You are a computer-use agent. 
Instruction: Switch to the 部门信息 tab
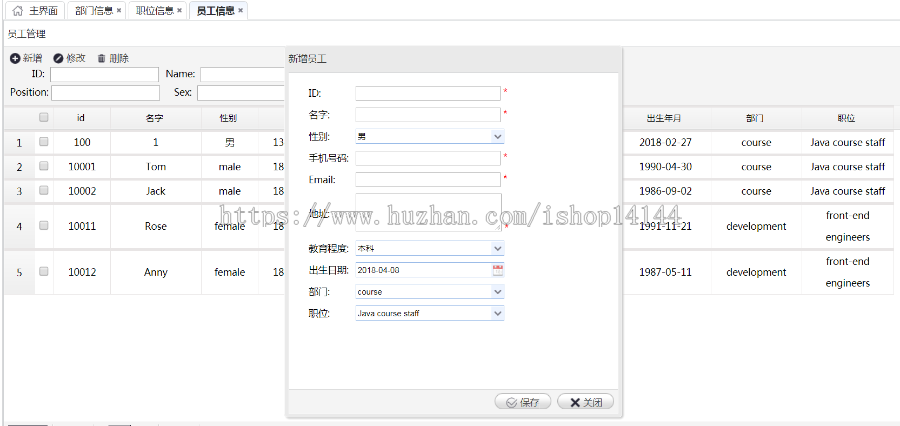point(95,11)
